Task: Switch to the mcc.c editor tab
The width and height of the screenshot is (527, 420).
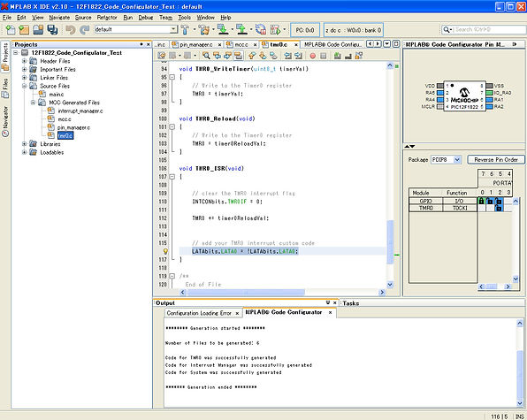Action: pos(241,44)
